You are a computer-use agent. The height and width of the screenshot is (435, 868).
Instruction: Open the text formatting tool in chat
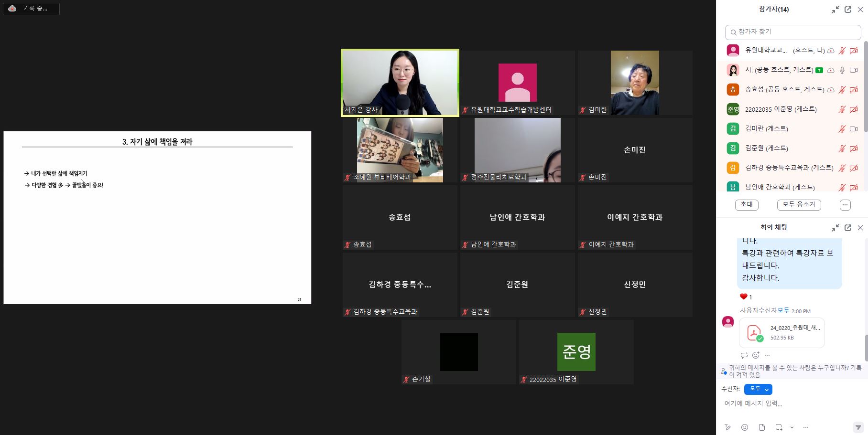point(727,427)
